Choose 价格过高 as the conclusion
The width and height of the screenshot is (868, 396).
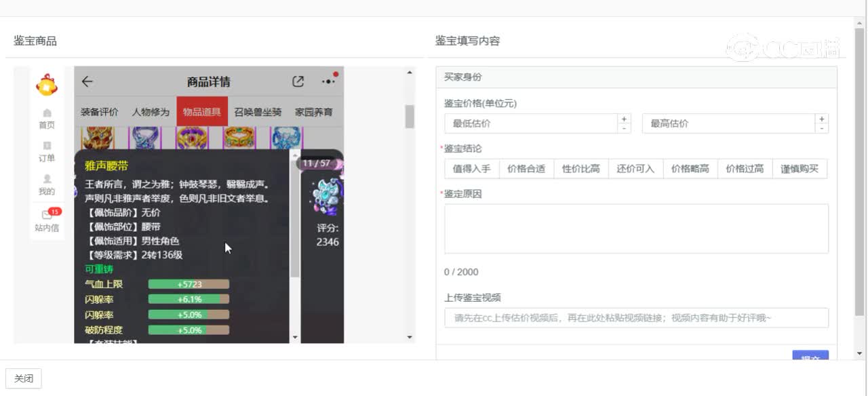coord(745,169)
